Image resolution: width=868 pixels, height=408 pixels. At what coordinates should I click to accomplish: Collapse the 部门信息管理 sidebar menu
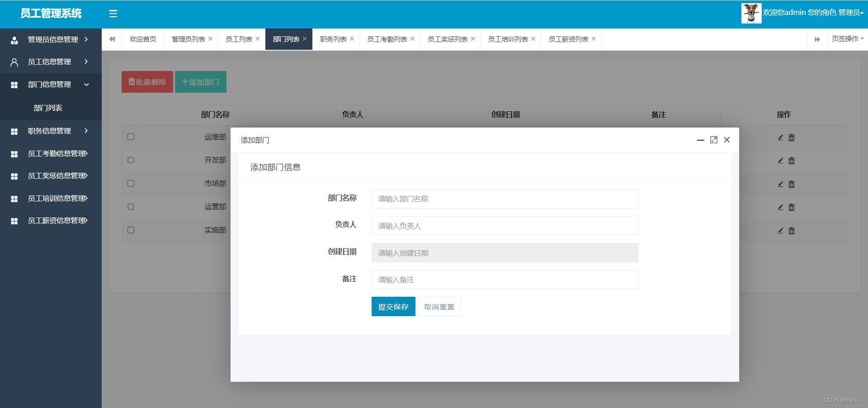coord(50,85)
